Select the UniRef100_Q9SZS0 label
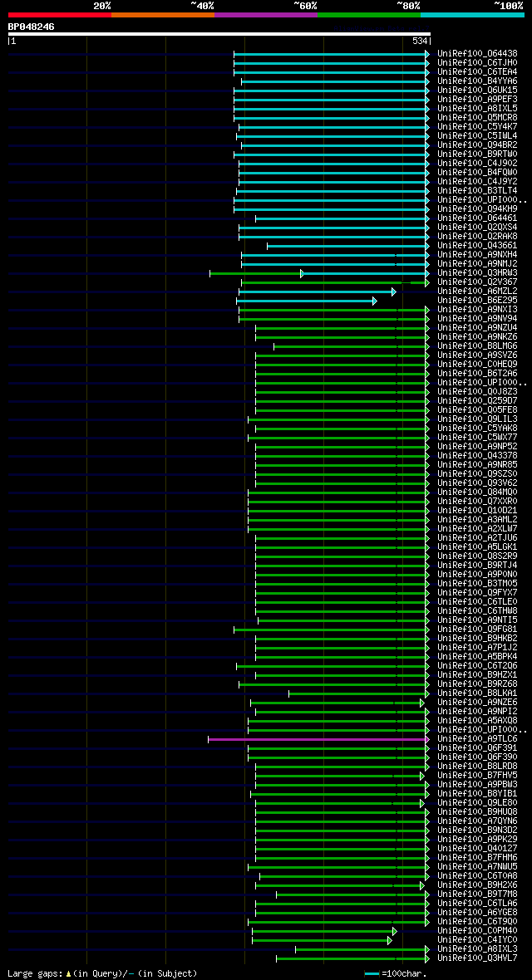This screenshot has height=980, width=532. tap(477, 474)
